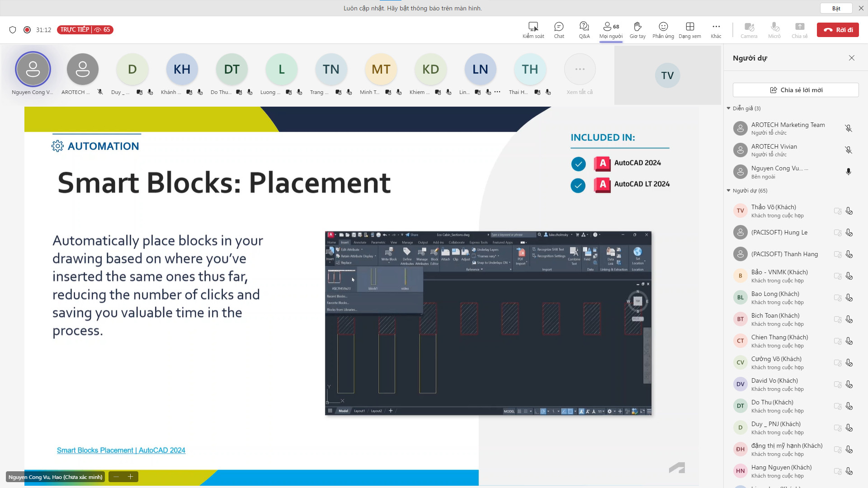The height and width of the screenshot is (488, 868).
Task: Toggle the Camera on
Action: [749, 30]
